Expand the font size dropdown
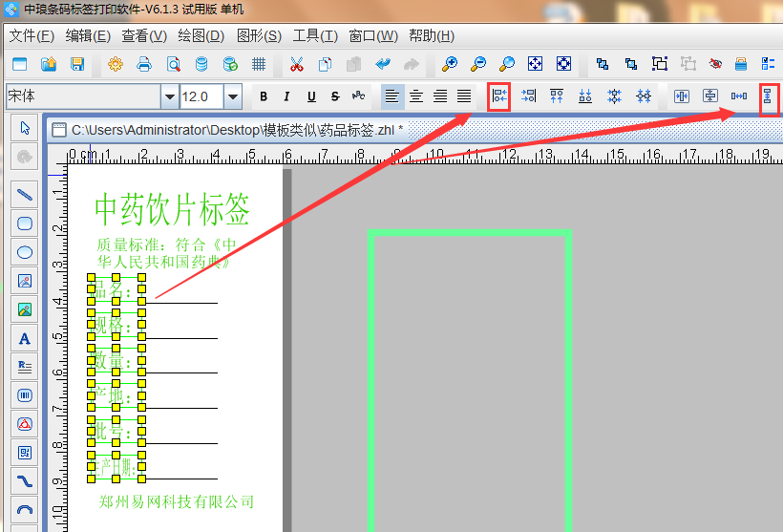Viewport: 783px width, 532px height. [x=233, y=96]
